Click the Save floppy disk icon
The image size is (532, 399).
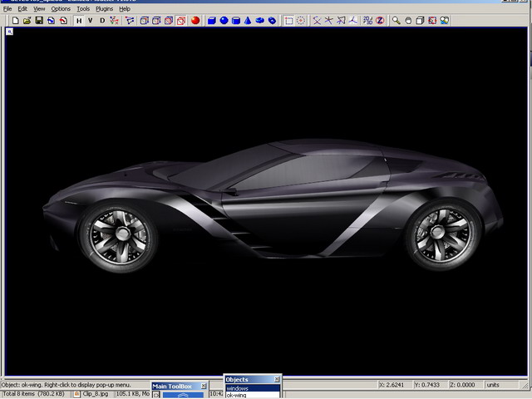pyautogui.click(x=39, y=20)
